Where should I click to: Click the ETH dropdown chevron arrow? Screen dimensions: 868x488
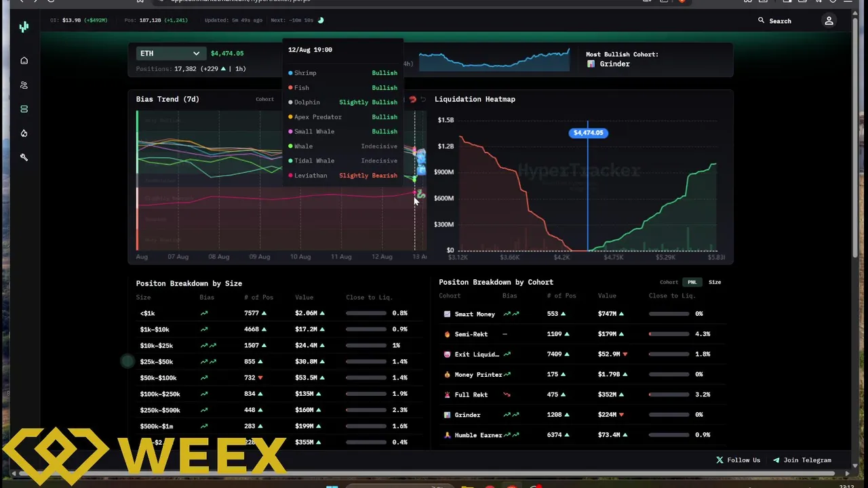[196, 54]
